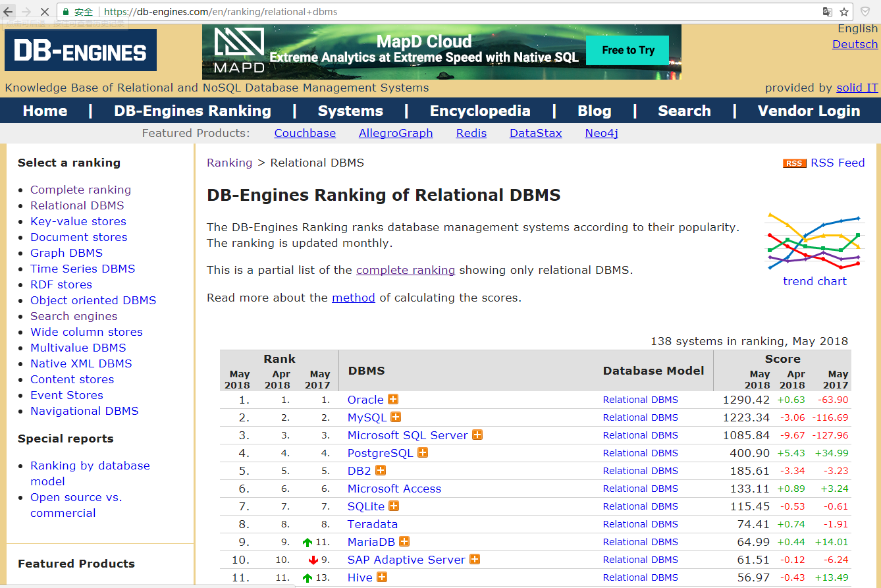Open the Search menu item
This screenshot has width=881, height=588.
tap(684, 111)
